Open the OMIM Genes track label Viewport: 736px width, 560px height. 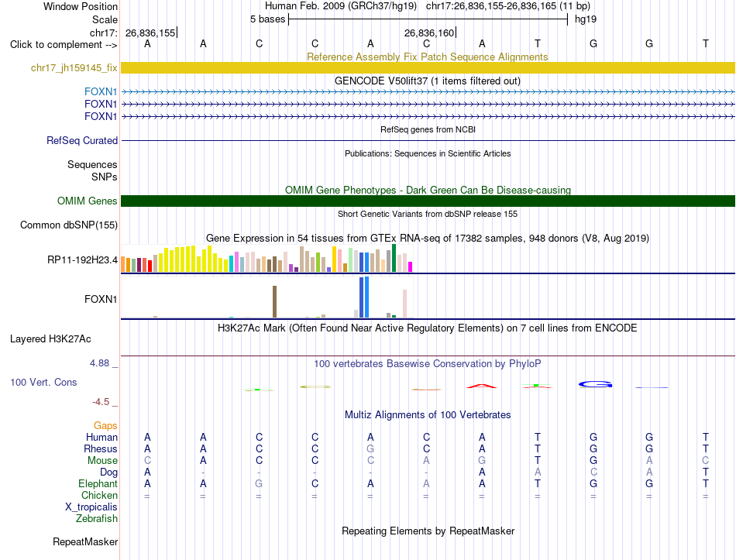tap(87, 201)
